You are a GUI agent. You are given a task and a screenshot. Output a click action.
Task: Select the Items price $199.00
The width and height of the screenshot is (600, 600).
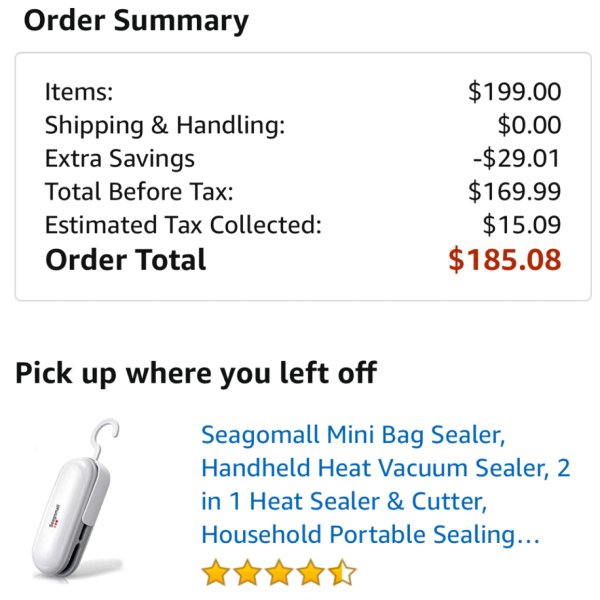tap(515, 92)
